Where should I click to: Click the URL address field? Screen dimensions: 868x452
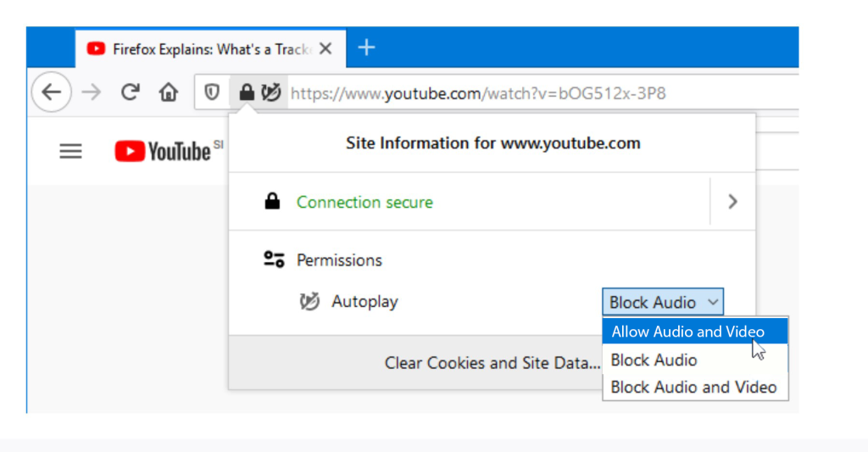[542, 93]
